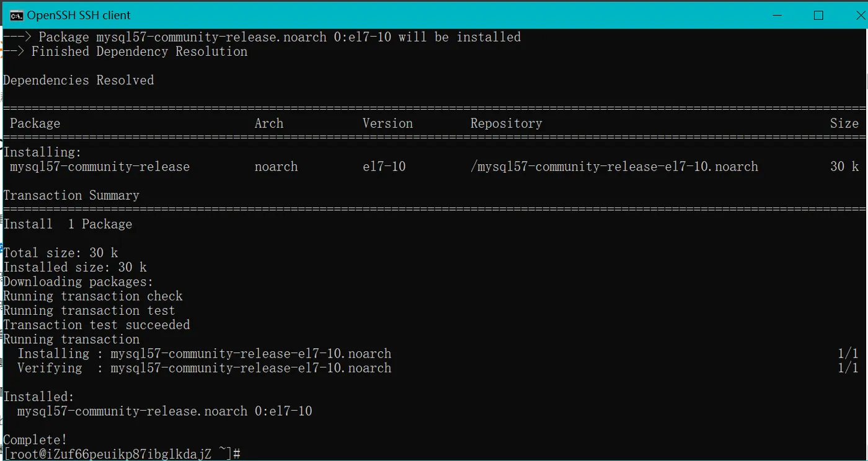
Task: Minimize the OpenSSH SSH client window
Action: click(x=779, y=15)
